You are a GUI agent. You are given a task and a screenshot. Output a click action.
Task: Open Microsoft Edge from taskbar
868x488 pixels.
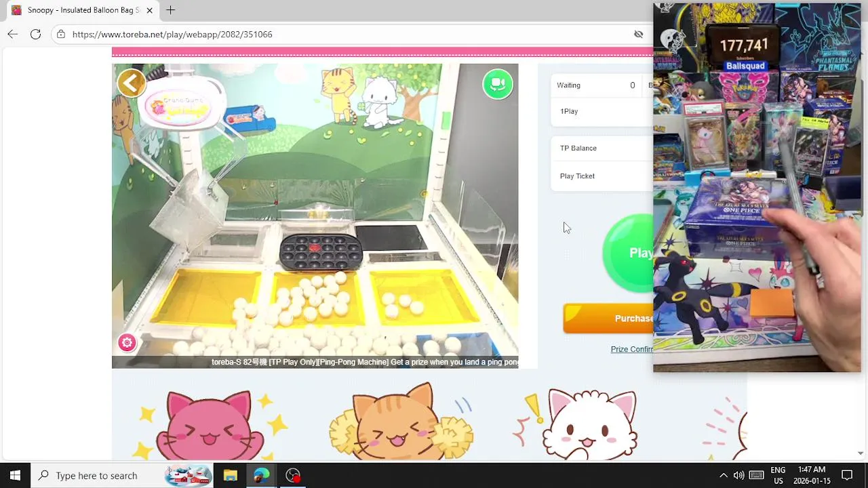coord(262,475)
